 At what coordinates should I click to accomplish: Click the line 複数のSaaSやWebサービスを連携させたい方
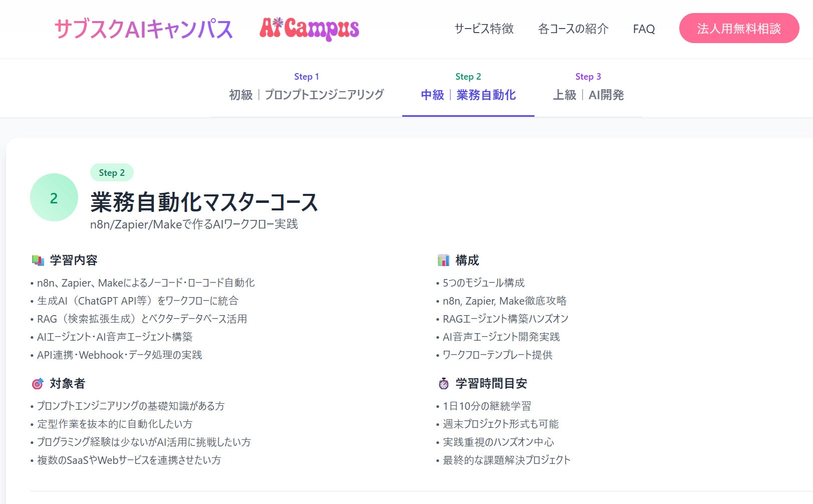coord(129,460)
